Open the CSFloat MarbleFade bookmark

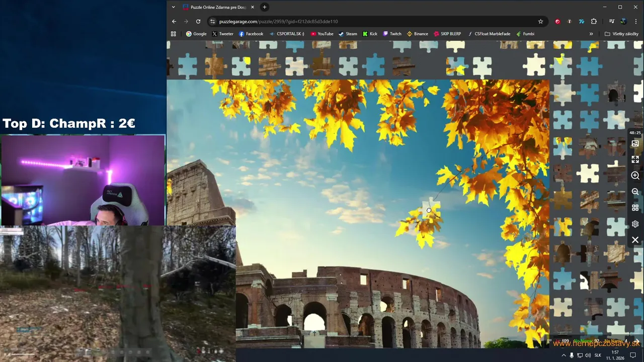pyautogui.click(x=489, y=34)
